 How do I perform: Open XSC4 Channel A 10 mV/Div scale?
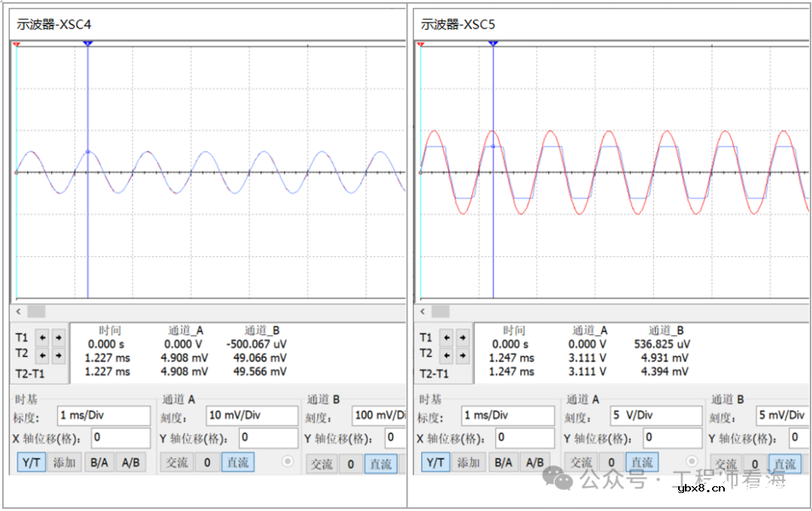(x=252, y=416)
